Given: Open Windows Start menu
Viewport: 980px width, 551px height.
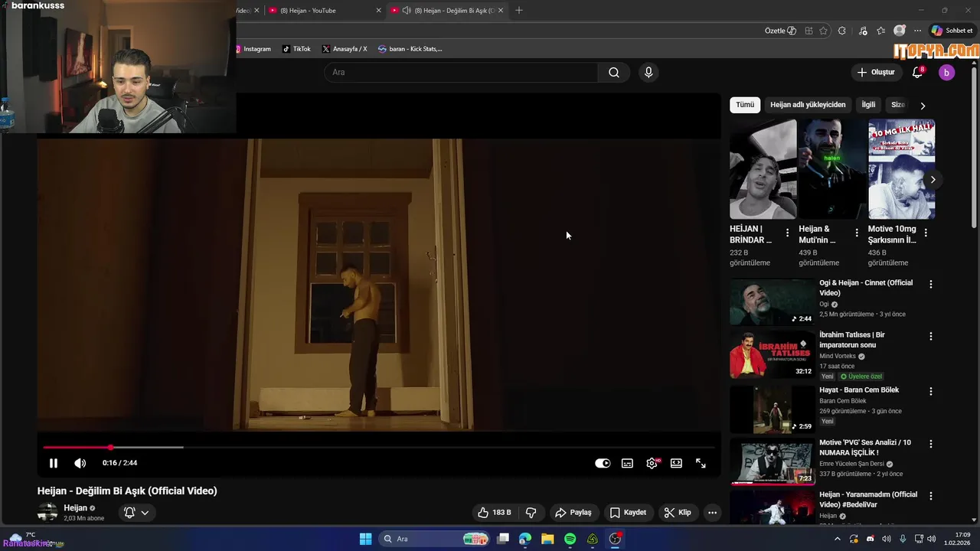Looking at the screenshot, I should (x=365, y=539).
